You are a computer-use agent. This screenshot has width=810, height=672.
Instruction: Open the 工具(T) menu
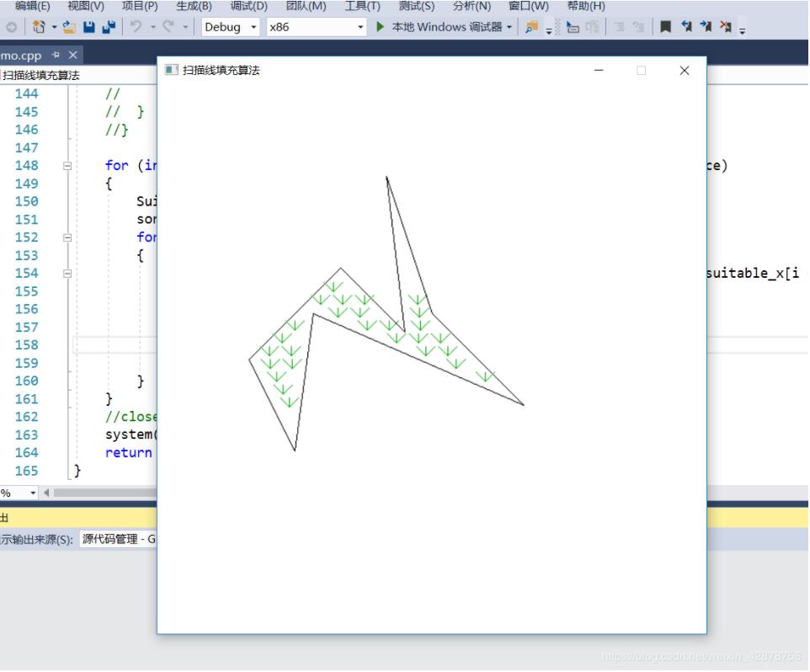coord(362,6)
